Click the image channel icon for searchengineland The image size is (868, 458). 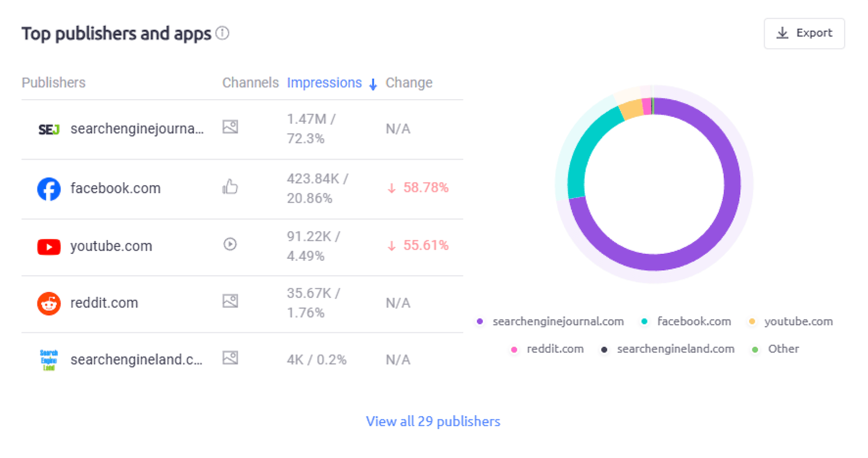230,358
